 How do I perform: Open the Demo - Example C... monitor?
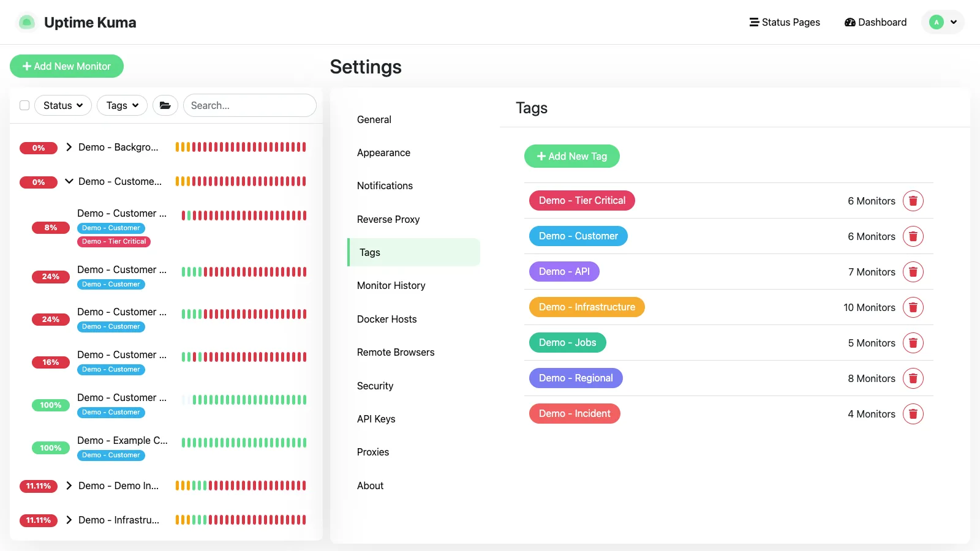(x=166, y=448)
